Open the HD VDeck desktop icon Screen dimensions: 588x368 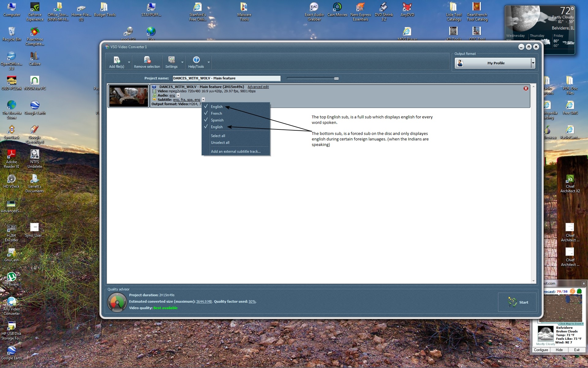coord(11,181)
